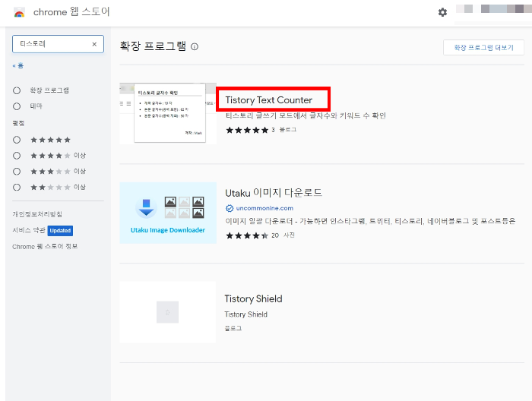Click the Updated badge next to 서비스 약관
This screenshot has height=401, width=532.
pyautogui.click(x=60, y=230)
